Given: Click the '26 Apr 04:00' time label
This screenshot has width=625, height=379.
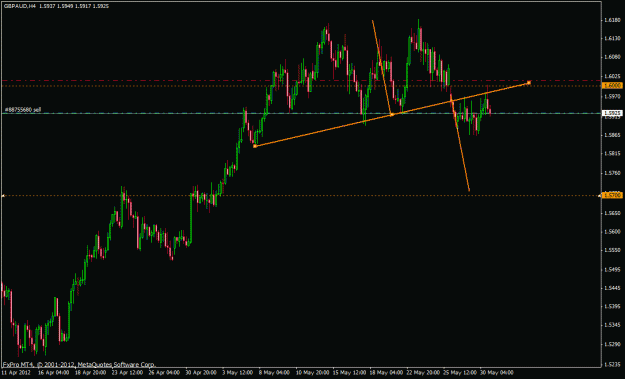Looking at the screenshot, I should click(164, 373).
